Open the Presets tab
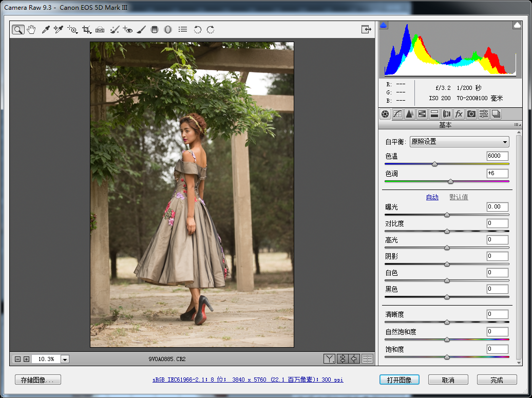This screenshot has width=532, height=398. pos(484,114)
